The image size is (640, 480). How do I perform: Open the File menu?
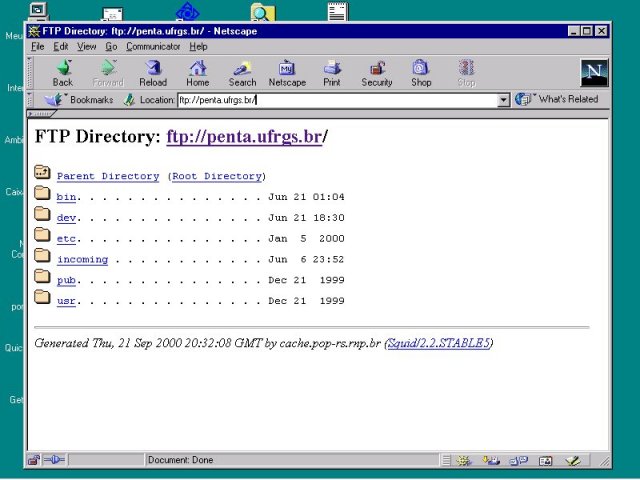tap(38, 47)
